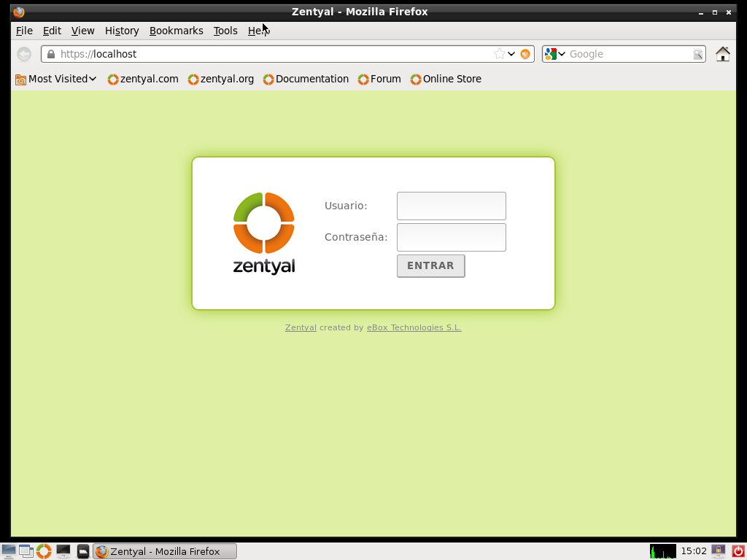Minimize the Firefox window
This screenshot has height=560, width=747.
pyautogui.click(x=701, y=12)
